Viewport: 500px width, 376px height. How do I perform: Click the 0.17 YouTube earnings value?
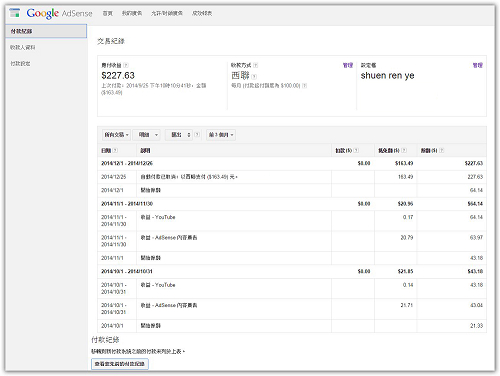point(408,217)
